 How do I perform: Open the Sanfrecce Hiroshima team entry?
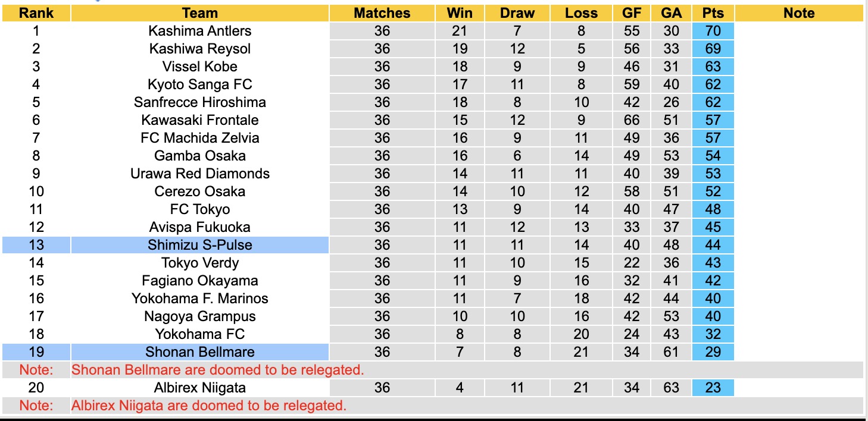(x=200, y=102)
